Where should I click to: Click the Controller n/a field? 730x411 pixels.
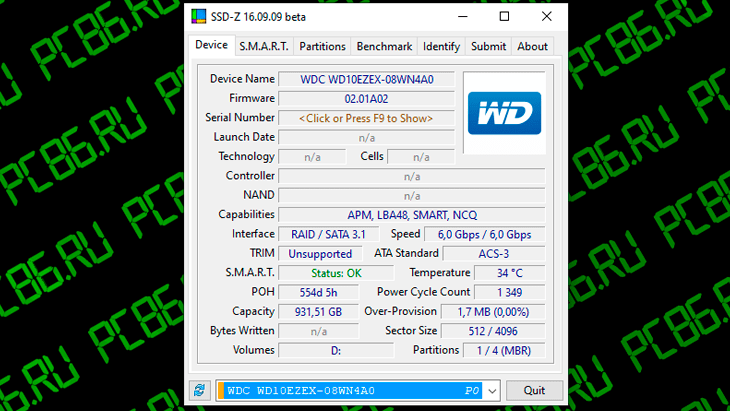pos(412,176)
